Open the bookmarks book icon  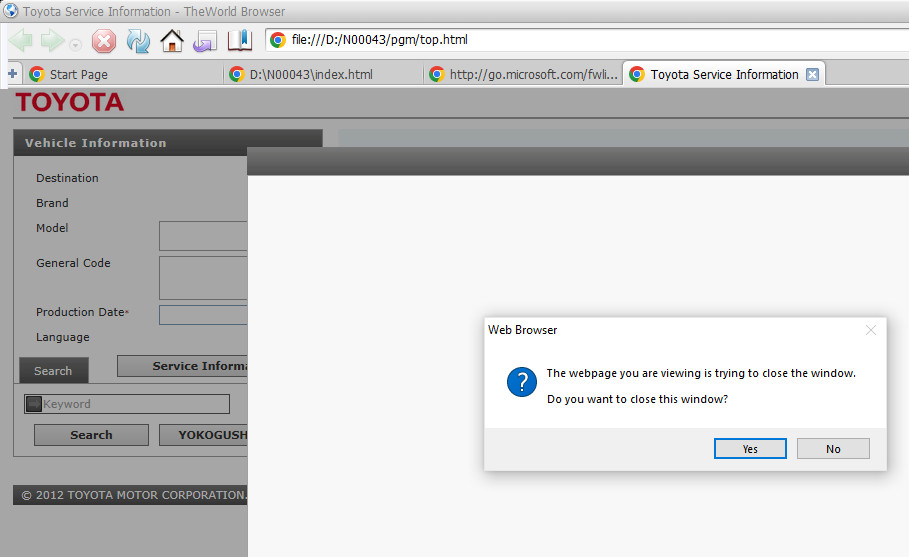239,41
